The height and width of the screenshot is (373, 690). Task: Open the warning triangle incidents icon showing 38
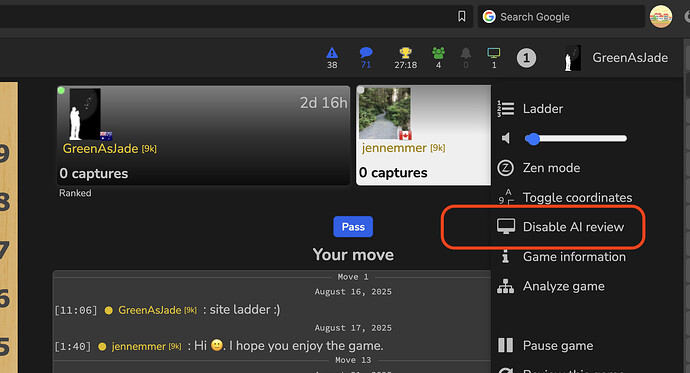pos(332,58)
